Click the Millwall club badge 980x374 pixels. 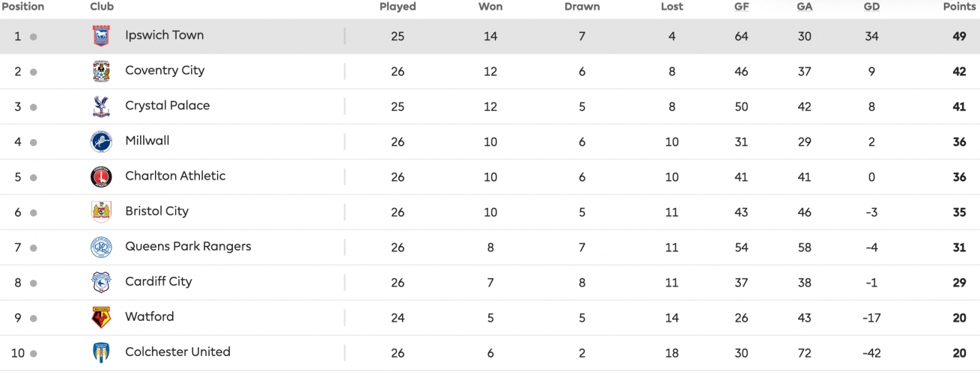(x=101, y=141)
